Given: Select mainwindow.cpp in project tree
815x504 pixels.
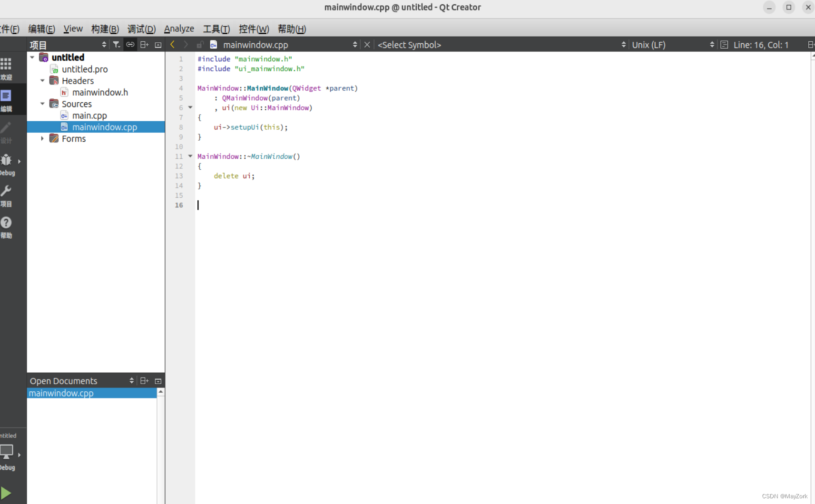Looking at the screenshot, I should click(x=96, y=127).
